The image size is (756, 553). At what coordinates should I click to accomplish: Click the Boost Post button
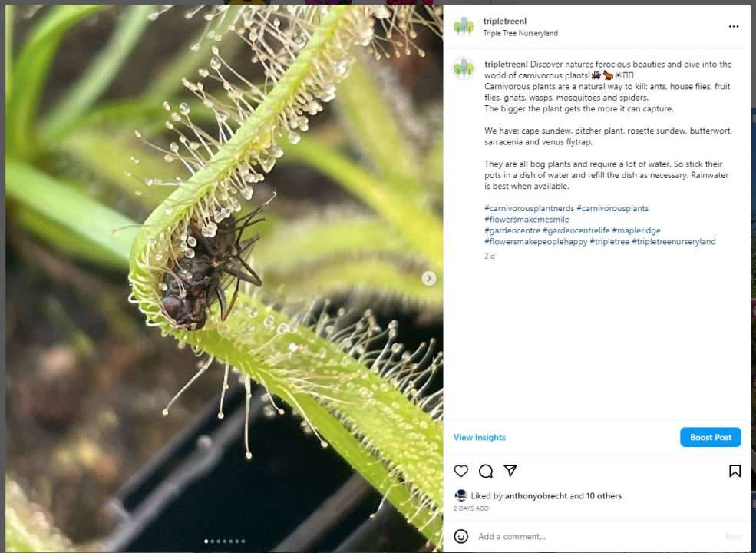pyautogui.click(x=710, y=437)
